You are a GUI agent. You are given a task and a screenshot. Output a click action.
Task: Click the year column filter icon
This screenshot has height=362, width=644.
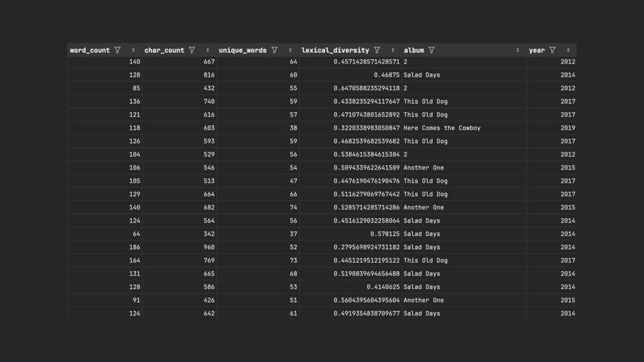pyautogui.click(x=552, y=50)
